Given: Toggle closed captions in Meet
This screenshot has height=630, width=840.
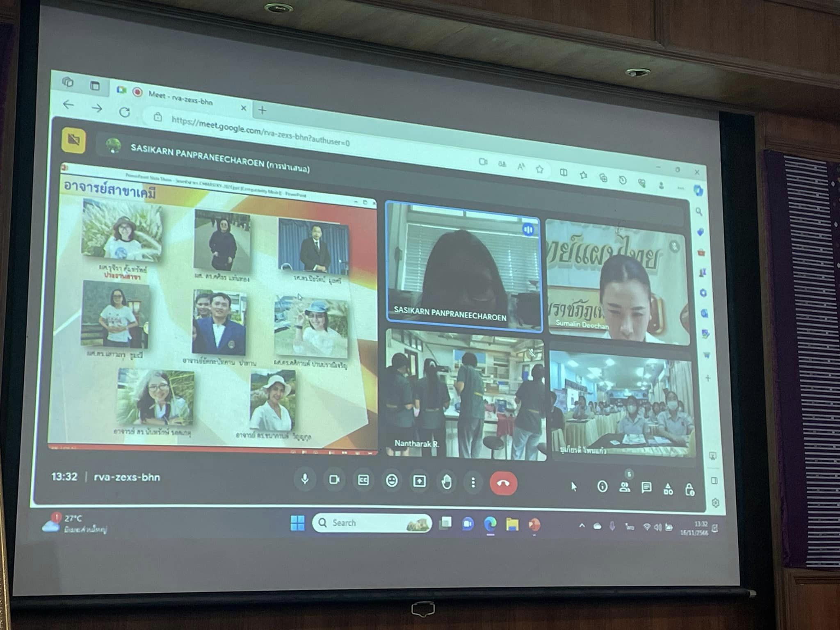Looking at the screenshot, I should [363, 480].
